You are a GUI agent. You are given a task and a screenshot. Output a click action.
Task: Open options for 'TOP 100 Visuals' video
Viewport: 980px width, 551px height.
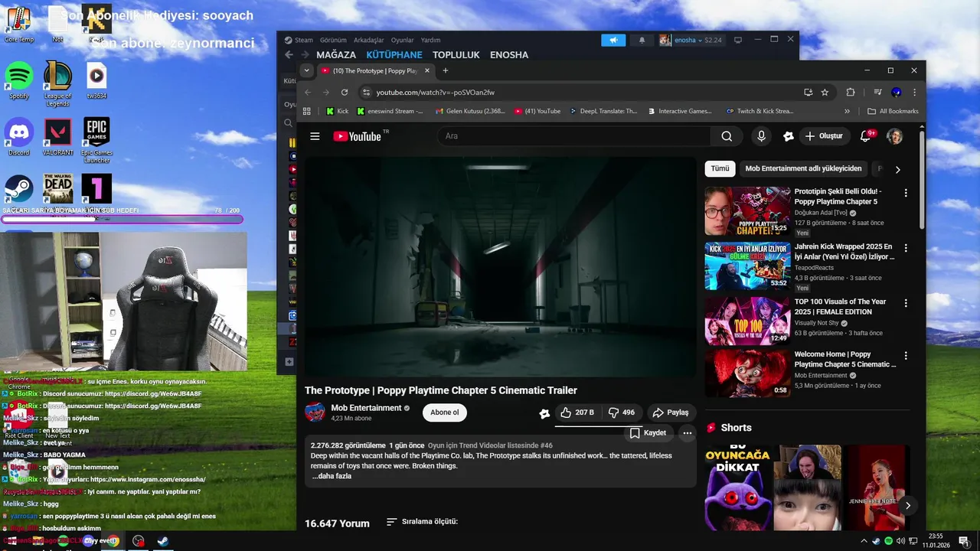(x=906, y=304)
